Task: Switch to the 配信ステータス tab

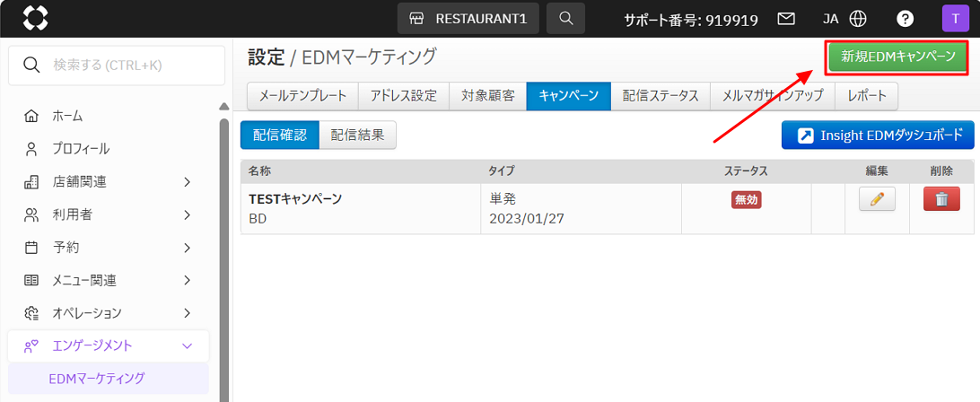Action: (660, 96)
